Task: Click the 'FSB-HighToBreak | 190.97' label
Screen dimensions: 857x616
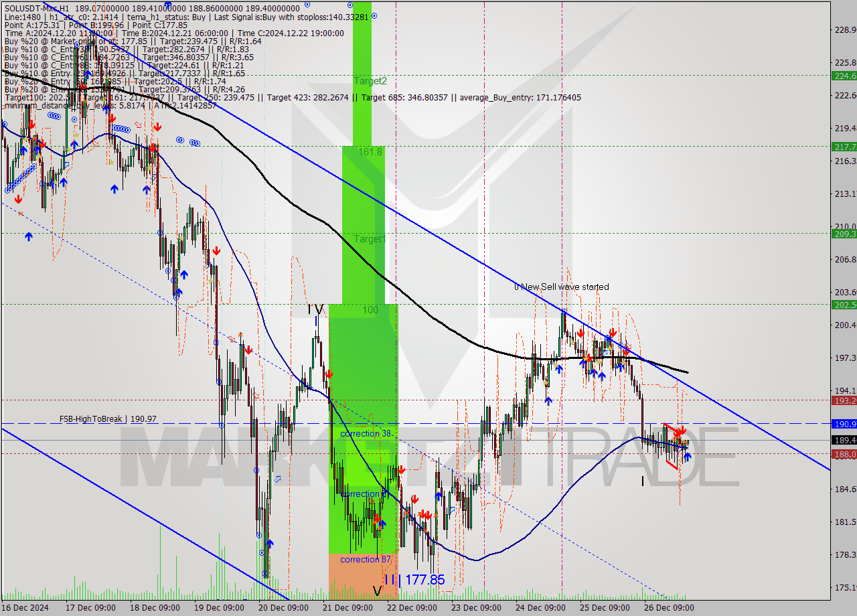Action: (108, 419)
